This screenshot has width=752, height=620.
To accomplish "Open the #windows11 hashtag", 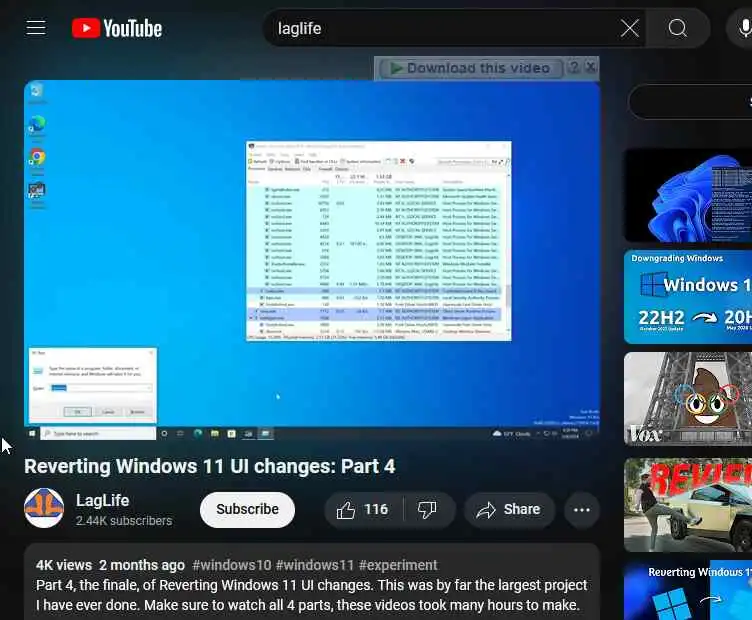I will click(x=315, y=565).
